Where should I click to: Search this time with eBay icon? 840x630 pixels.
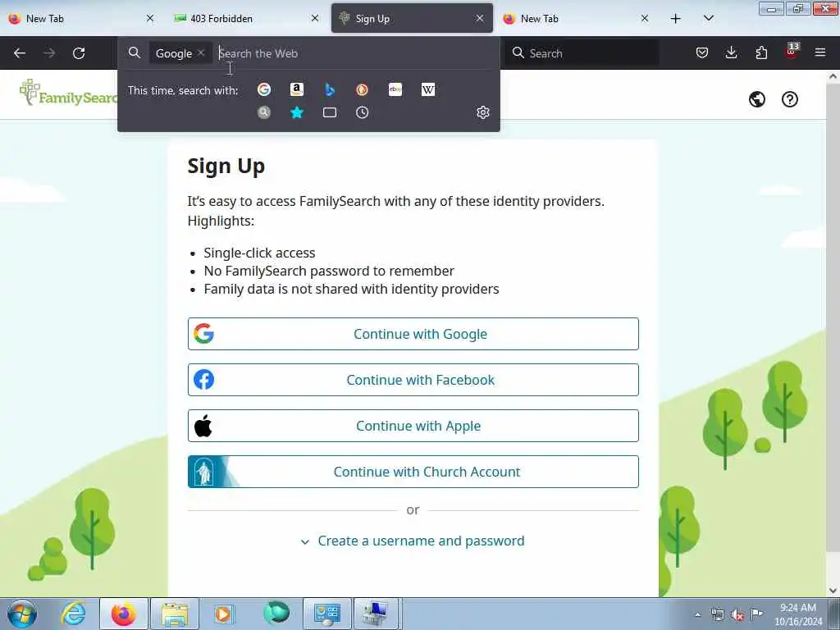(395, 89)
